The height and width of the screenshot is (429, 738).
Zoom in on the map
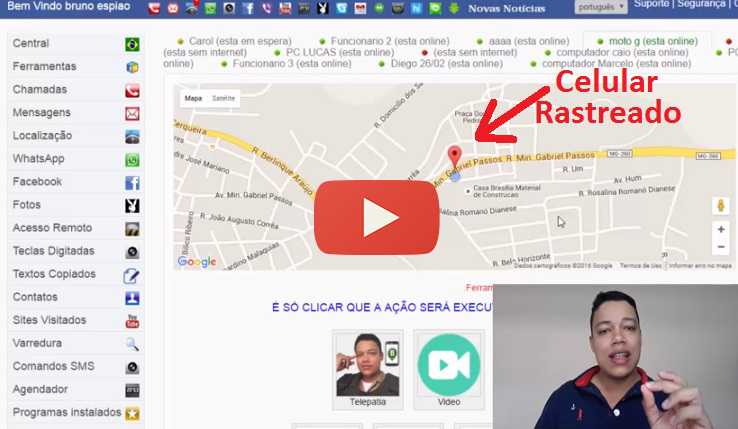point(720,230)
